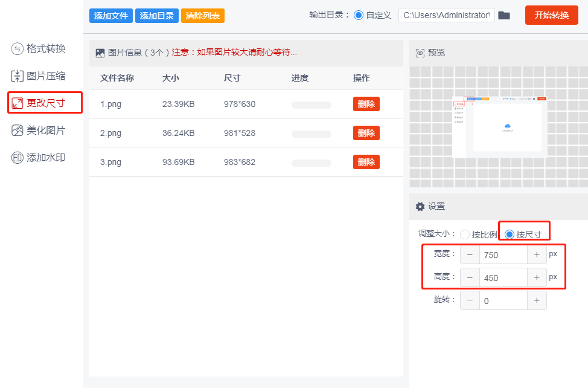Viewport: 588px width, 388px height.
Task: Open the 图片压缩 image compression section
Action: [38, 76]
